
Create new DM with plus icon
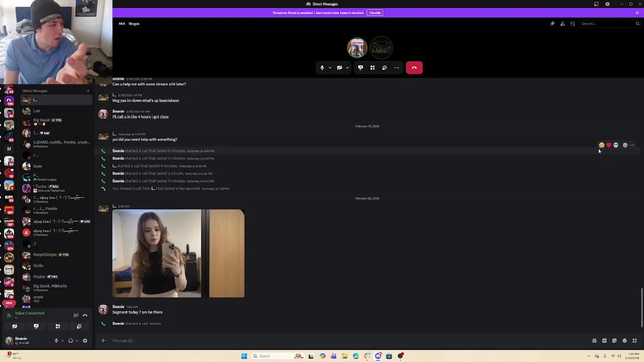(x=88, y=91)
